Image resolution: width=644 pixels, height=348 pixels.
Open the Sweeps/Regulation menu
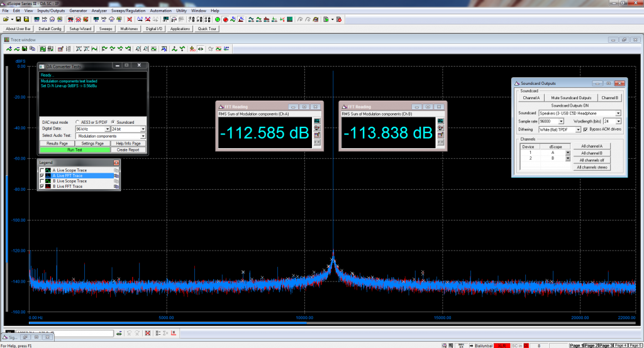pyautogui.click(x=128, y=11)
